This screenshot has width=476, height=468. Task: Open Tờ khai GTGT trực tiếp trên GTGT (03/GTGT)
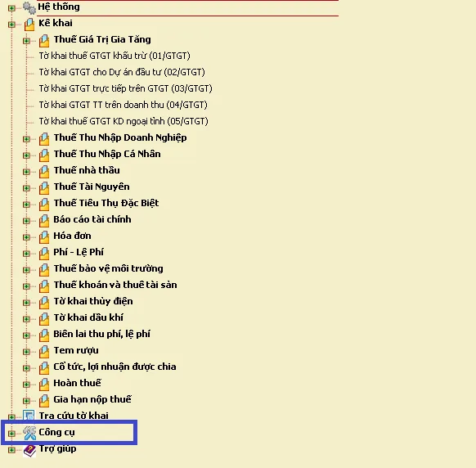pos(125,88)
